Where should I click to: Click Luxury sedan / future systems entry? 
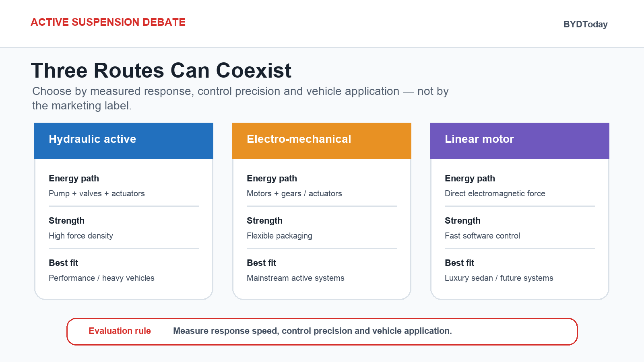(x=499, y=278)
